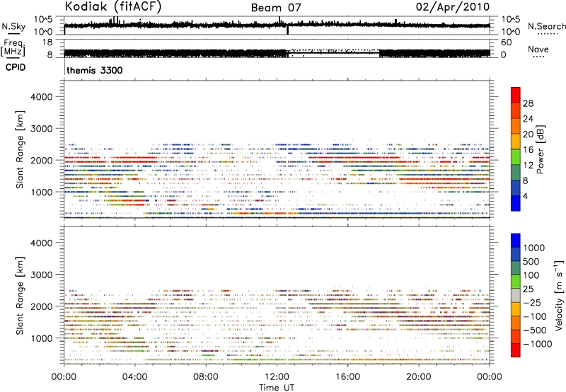This screenshot has width=566, height=392.
Task: Click the '-500' Velocity colorbar label
Action: pyautogui.click(x=535, y=330)
